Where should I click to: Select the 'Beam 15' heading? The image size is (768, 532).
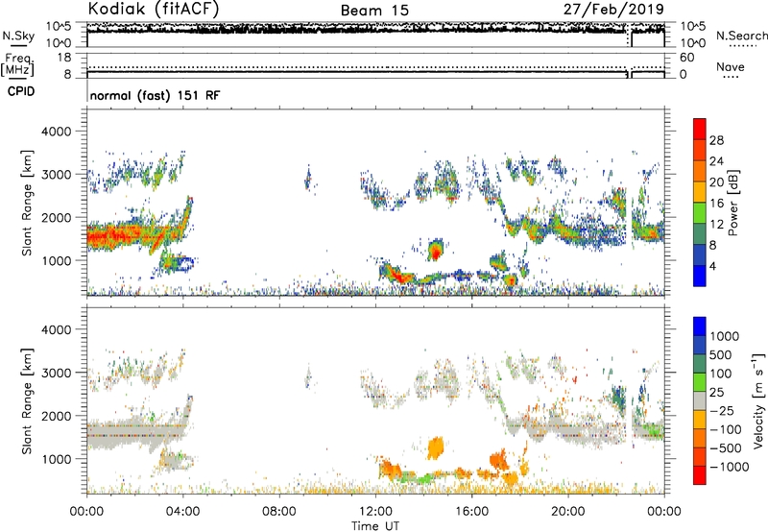click(374, 11)
